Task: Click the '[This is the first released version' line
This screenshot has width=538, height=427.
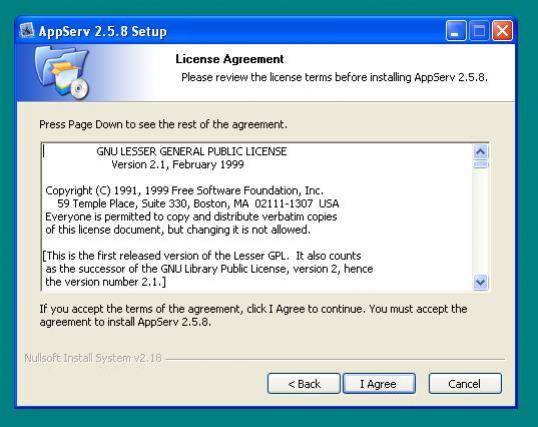Action: point(202,256)
